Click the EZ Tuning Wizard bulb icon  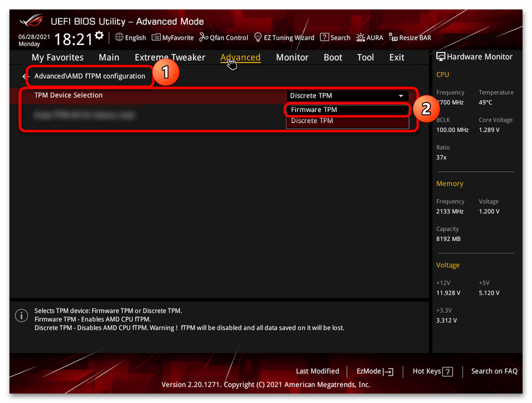(258, 37)
